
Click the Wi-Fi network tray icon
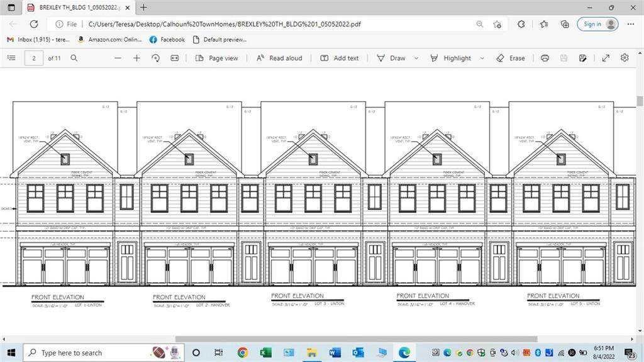tap(561, 353)
